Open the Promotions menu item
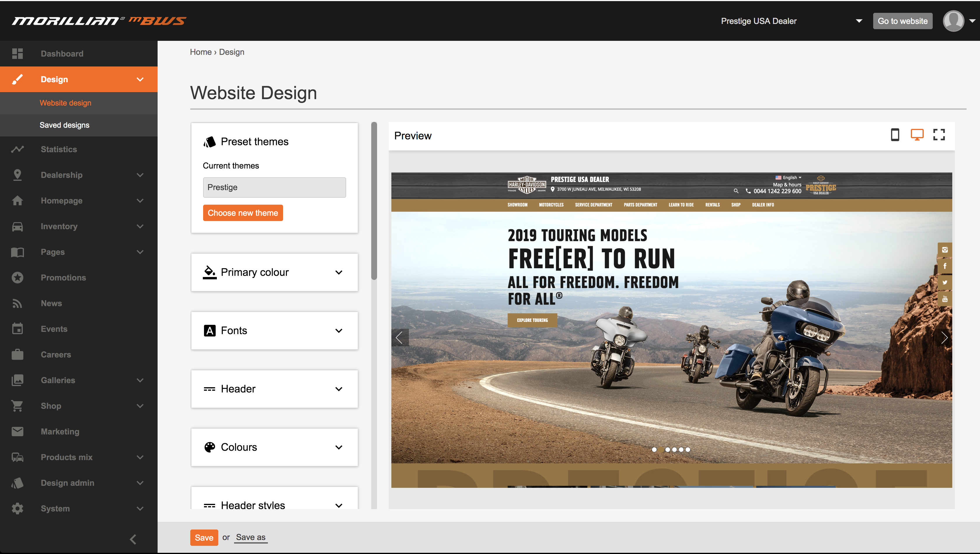The height and width of the screenshot is (554, 980). [63, 278]
